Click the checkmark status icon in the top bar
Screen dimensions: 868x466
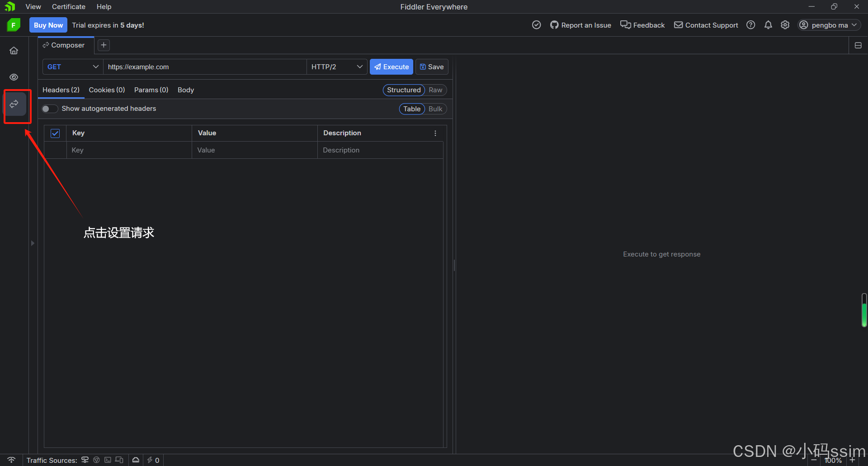[537, 25]
